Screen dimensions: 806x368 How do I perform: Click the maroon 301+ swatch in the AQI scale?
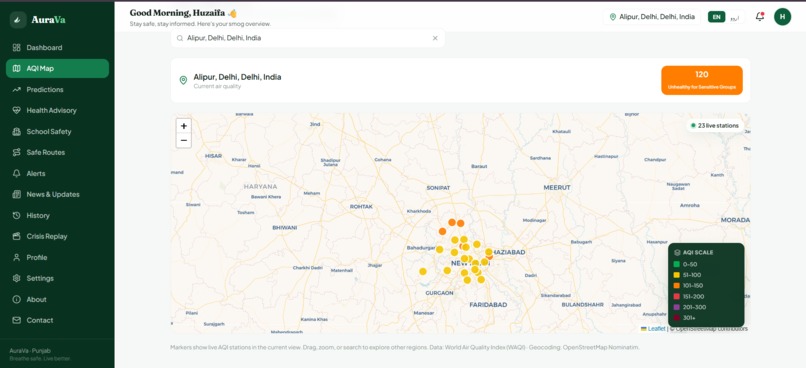point(676,318)
